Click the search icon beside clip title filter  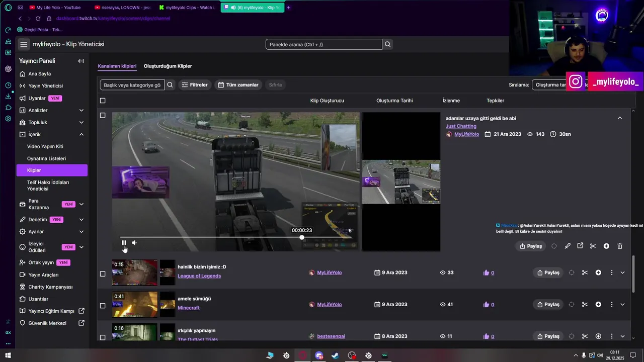[170, 85]
